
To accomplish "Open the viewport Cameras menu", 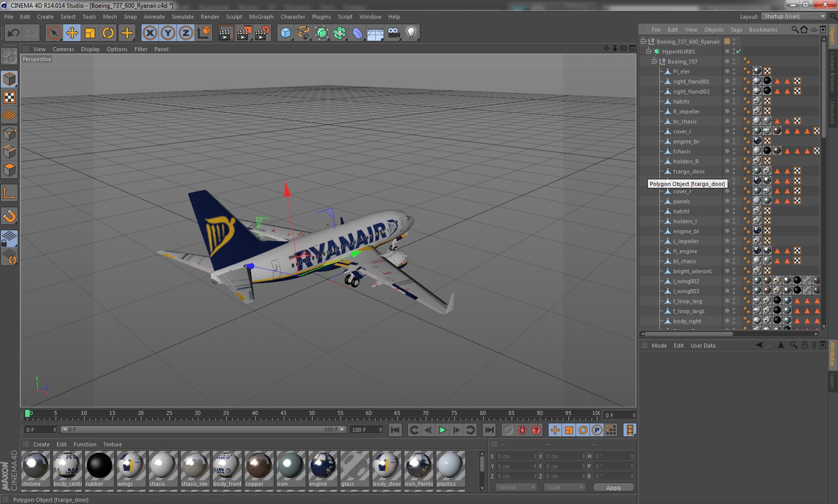I will click(x=63, y=49).
